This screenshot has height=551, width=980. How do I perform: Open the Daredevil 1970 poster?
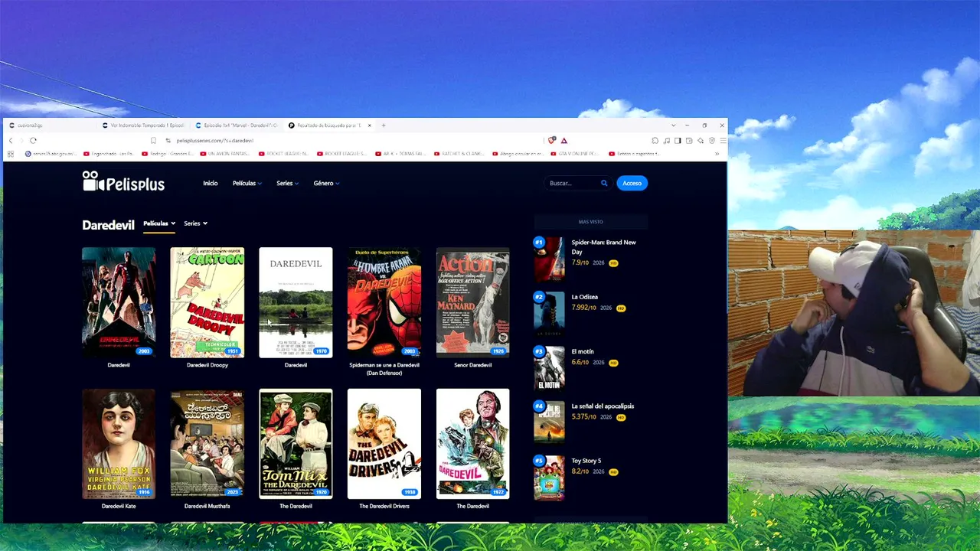coord(296,302)
